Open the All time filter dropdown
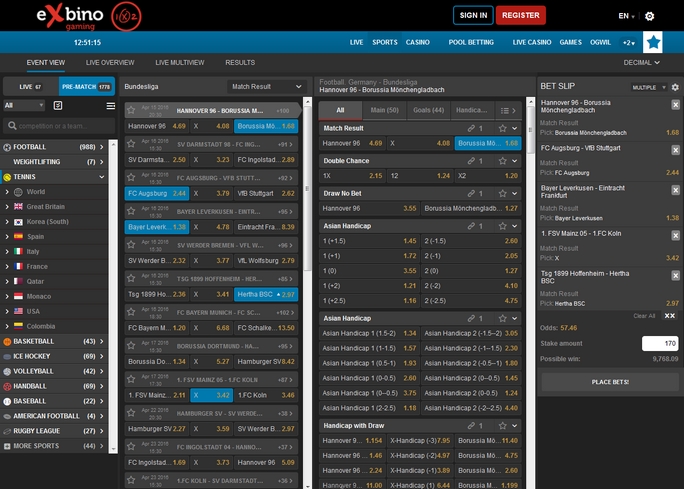This screenshot has height=489, width=684. (24, 105)
